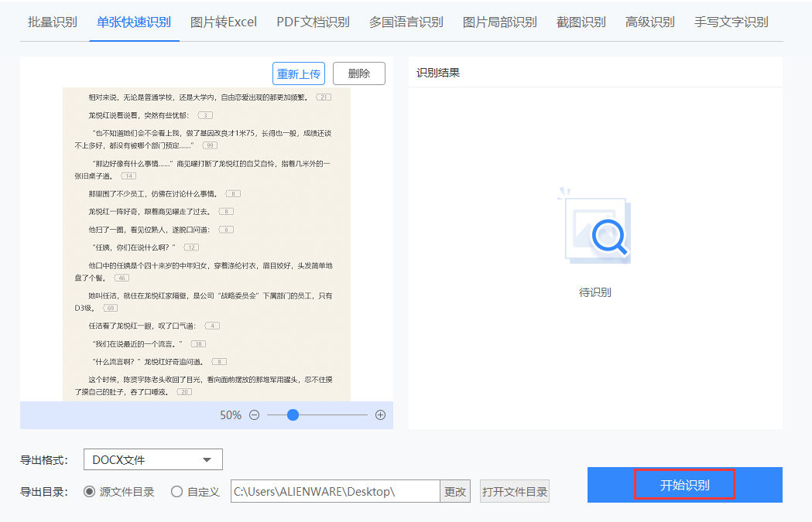The image size is (812, 522).
Task: Go to the 截图识别 tab
Action: point(581,22)
